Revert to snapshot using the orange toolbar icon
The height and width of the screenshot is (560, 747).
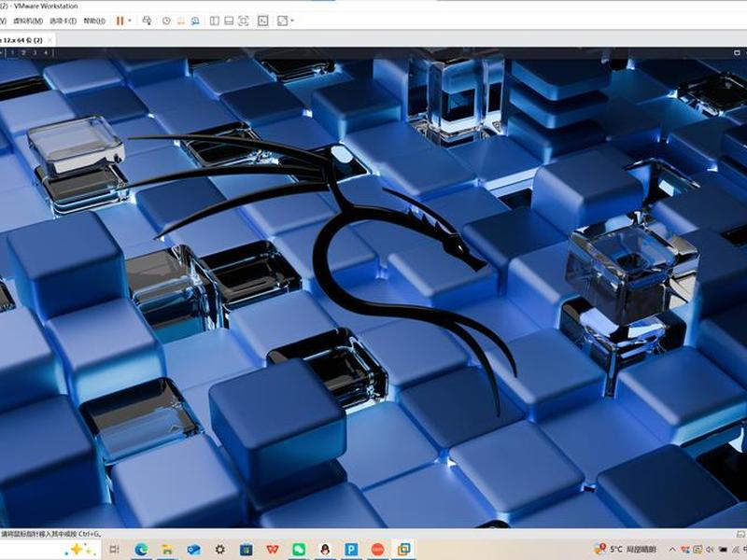(x=180, y=21)
